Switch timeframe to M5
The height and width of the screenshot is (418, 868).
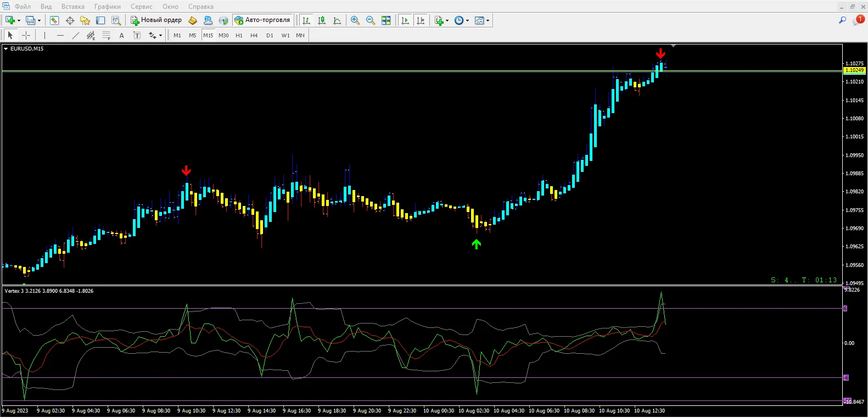click(x=193, y=35)
